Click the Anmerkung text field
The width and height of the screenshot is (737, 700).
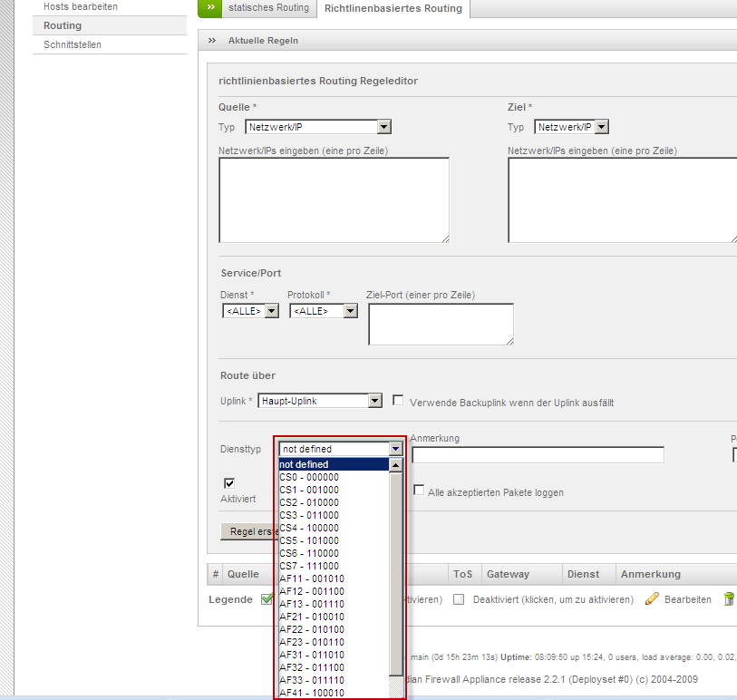click(x=538, y=455)
